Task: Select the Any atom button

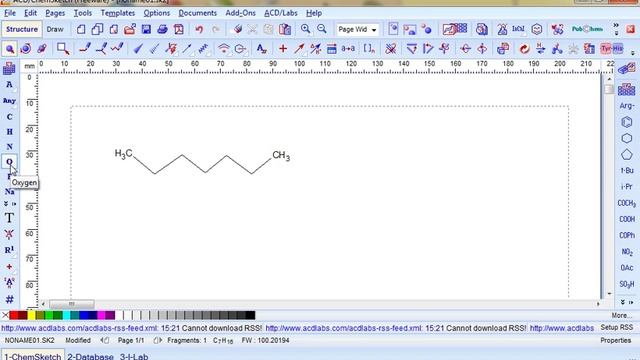Action: click(9, 101)
